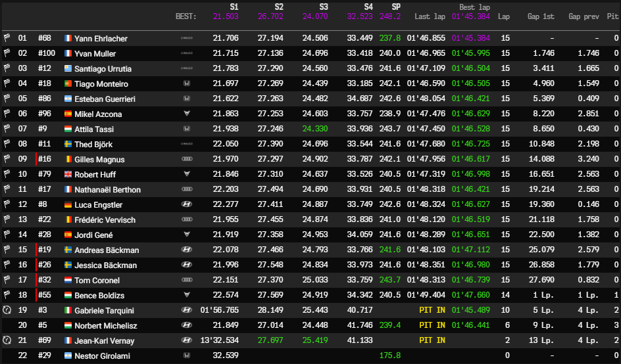
Task: Click the Best lap column header
Action: pyautogui.click(x=474, y=7)
